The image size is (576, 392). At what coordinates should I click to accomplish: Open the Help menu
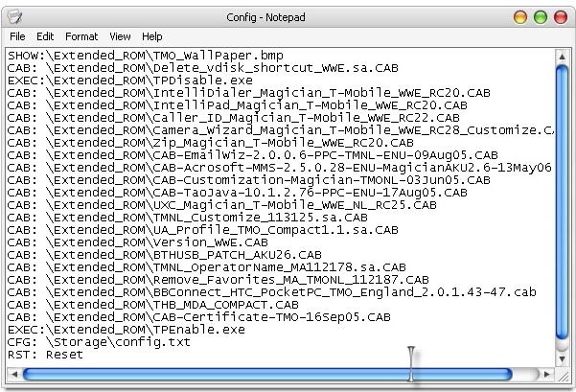pyautogui.click(x=152, y=36)
